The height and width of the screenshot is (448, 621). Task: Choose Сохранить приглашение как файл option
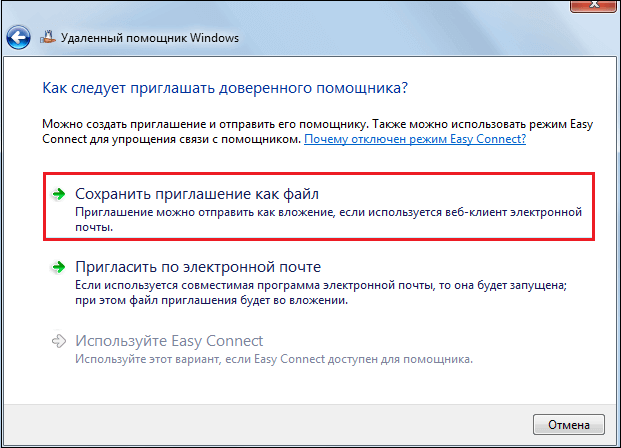319,206
